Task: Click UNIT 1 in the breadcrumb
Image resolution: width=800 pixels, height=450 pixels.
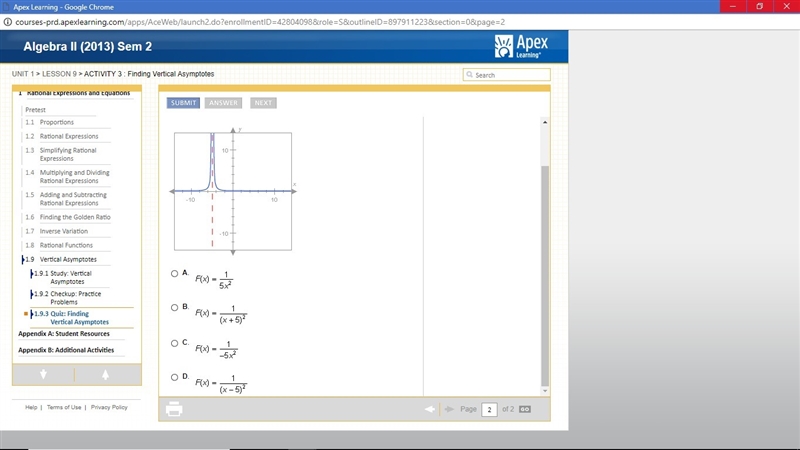Action: (x=22, y=74)
